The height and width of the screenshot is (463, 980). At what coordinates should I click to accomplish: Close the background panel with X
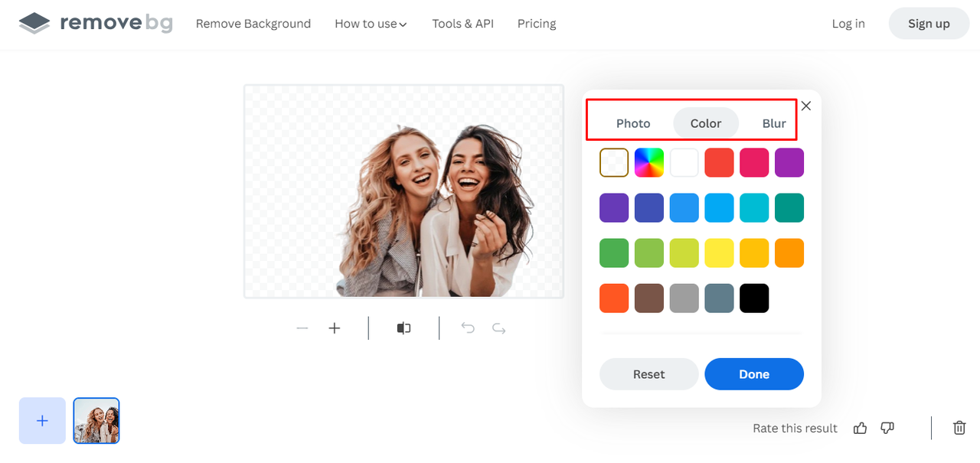[x=806, y=106]
